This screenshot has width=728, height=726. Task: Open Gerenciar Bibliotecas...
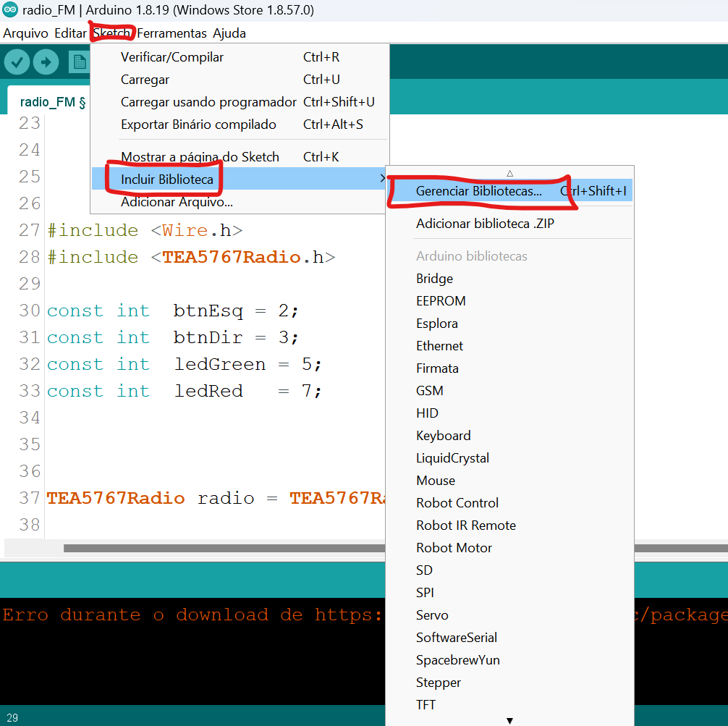pyautogui.click(x=509, y=190)
